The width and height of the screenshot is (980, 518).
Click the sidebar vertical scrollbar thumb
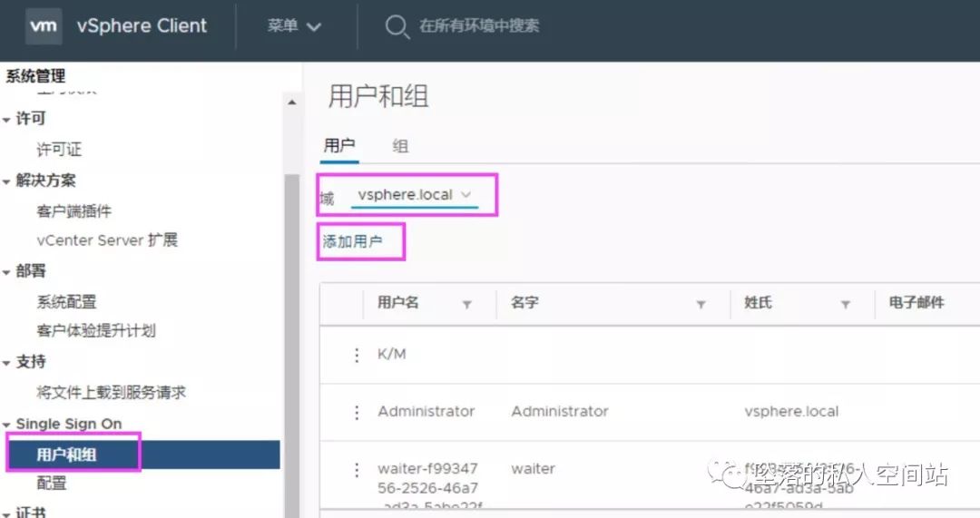tap(292, 345)
